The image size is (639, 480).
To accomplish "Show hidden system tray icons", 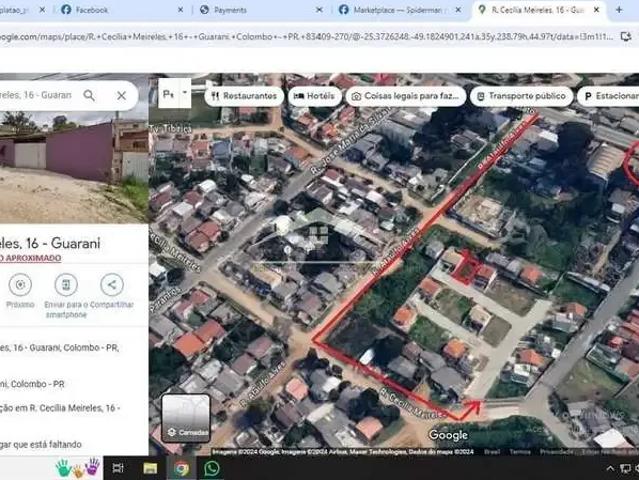I will click(x=610, y=468).
